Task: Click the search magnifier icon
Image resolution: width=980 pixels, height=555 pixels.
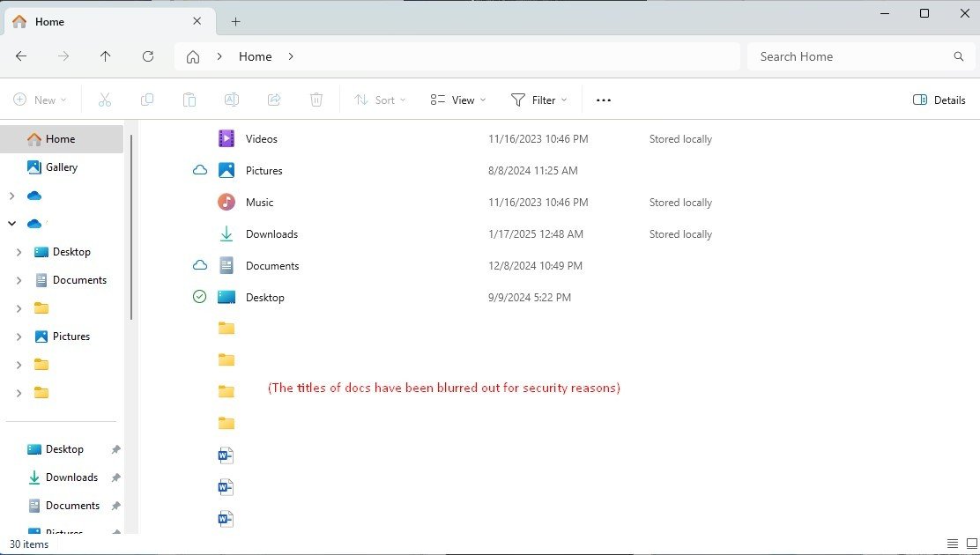Action: (x=959, y=56)
